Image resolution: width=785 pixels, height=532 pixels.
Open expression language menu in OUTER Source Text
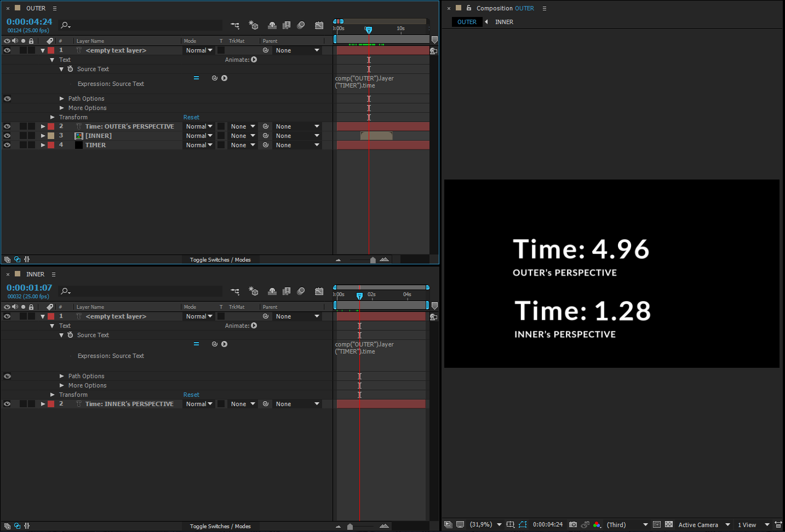coord(225,78)
